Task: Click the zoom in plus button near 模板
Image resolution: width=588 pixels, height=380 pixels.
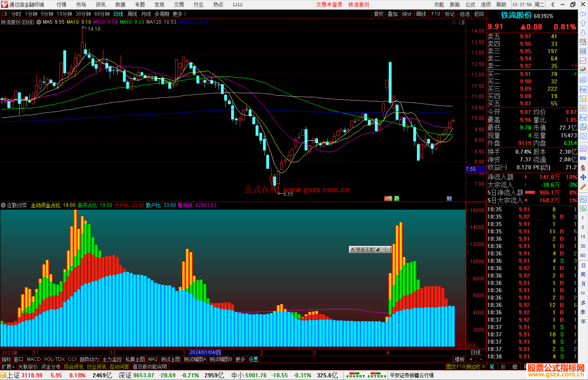Action: [471, 359]
